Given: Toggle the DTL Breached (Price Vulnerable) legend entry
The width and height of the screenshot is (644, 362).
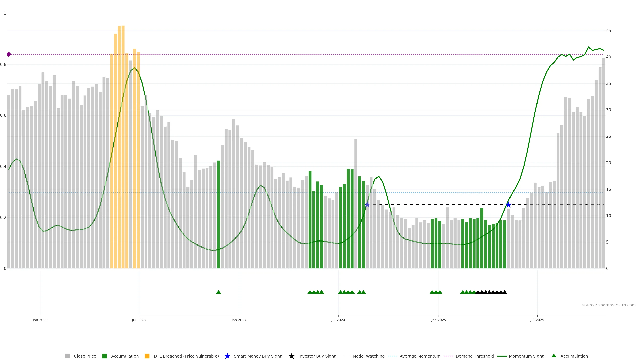Looking at the screenshot, I should [x=186, y=356].
